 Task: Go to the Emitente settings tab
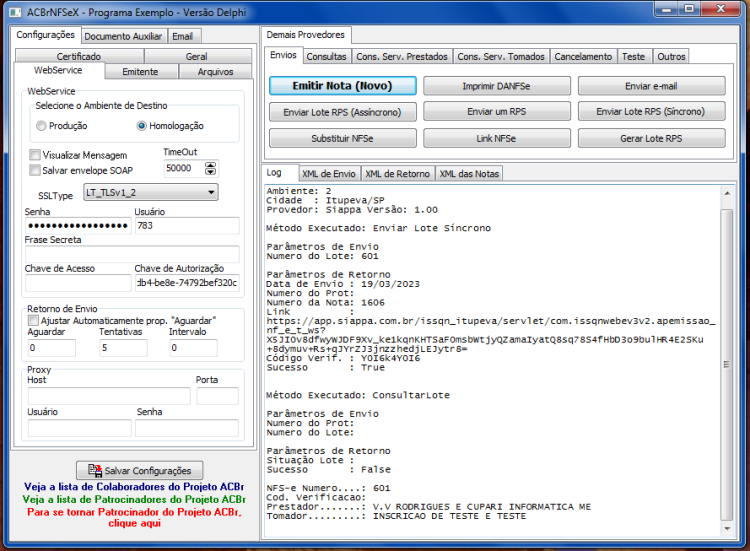click(140, 72)
